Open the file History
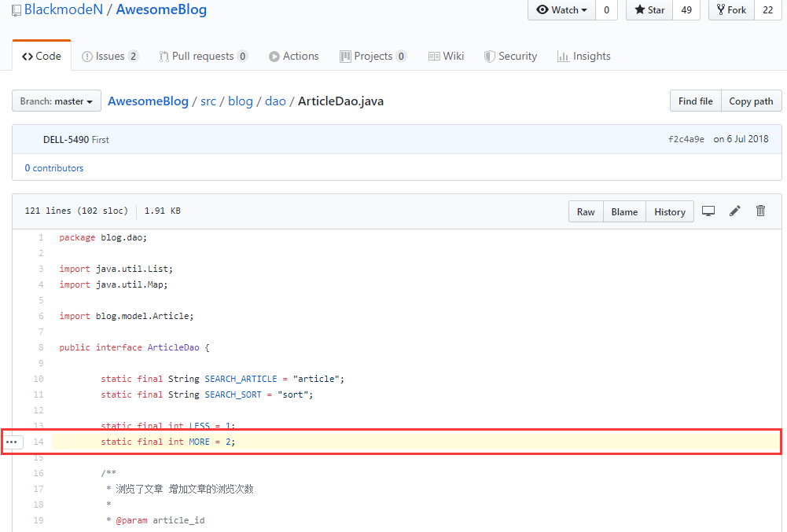This screenshot has height=532, width=787. [x=670, y=212]
